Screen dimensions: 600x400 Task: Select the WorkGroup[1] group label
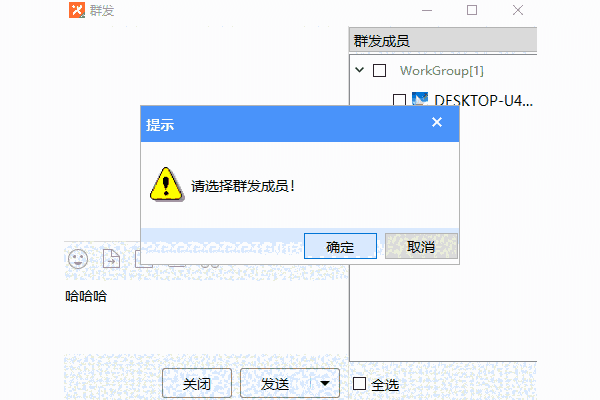click(442, 71)
